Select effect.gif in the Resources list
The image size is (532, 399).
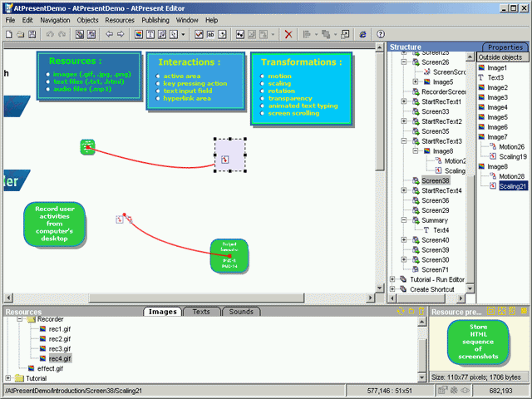(50, 368)
